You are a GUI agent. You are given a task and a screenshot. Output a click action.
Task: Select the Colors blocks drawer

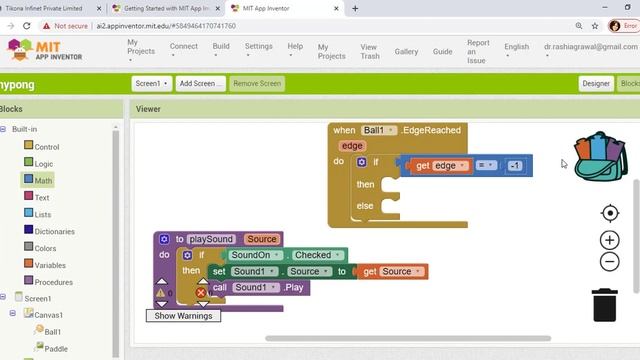pos(40,248)
